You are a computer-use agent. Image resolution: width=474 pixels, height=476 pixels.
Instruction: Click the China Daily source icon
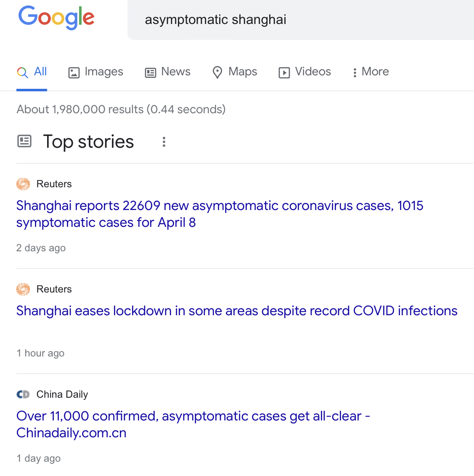[x=23, y=394]
